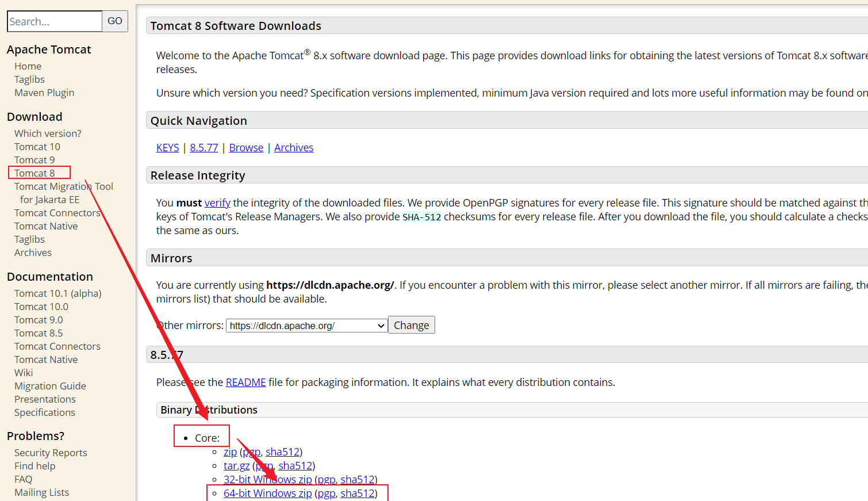Open Archives in Download sidebar
Image resolution: width=868 pixels, height=501 pixels.
tap(33, 253)
